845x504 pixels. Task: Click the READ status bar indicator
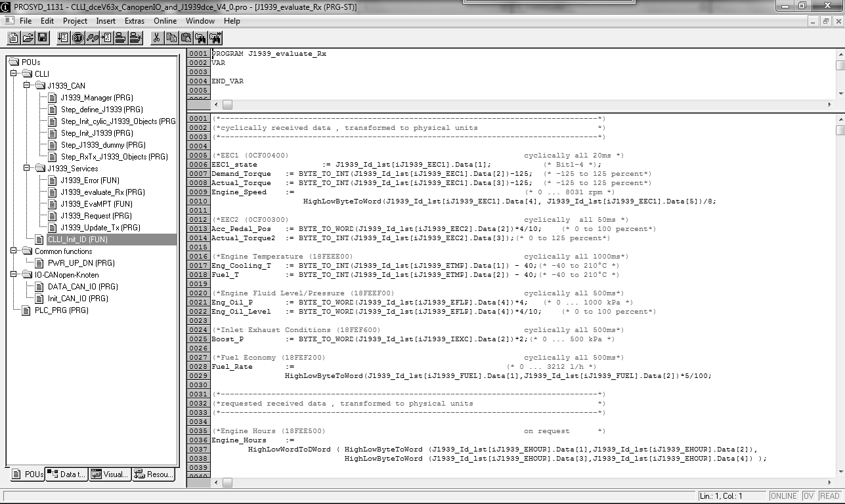click(830, 496)
